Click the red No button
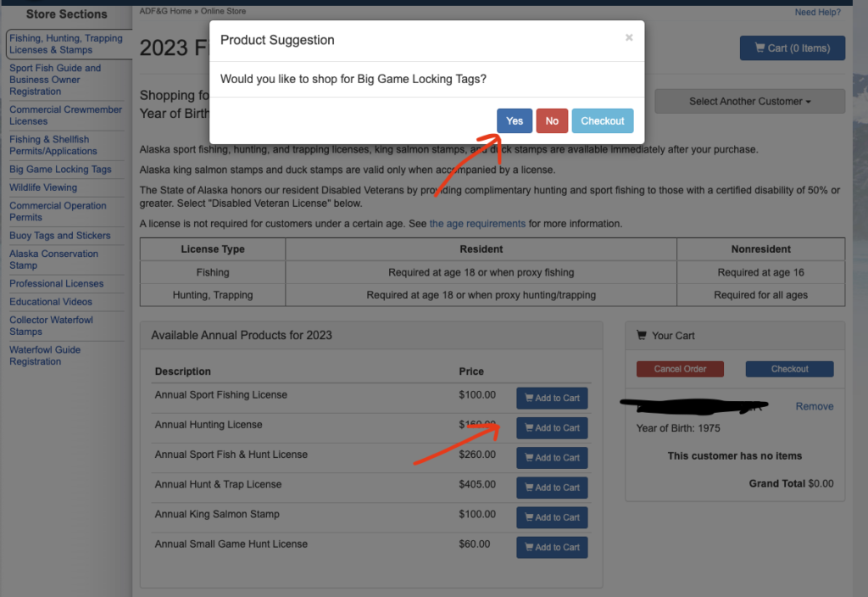 552,121
